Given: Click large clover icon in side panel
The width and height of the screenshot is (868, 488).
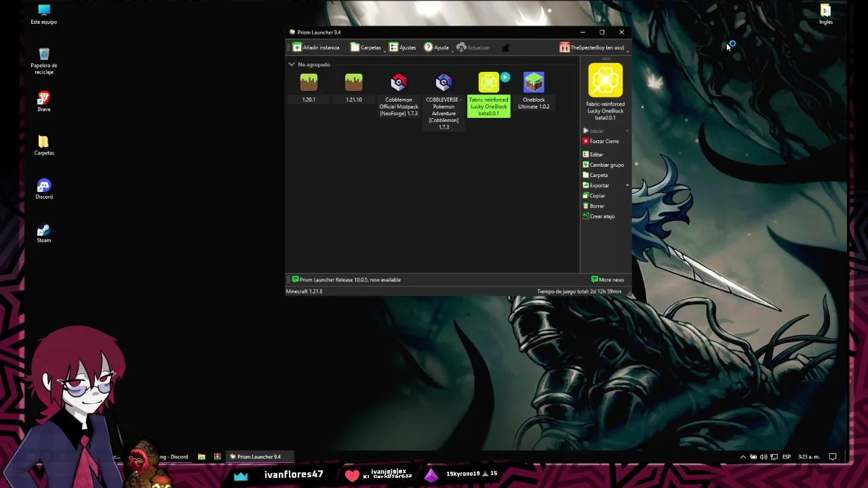Looking at the screenshot, I should (606, 81).
